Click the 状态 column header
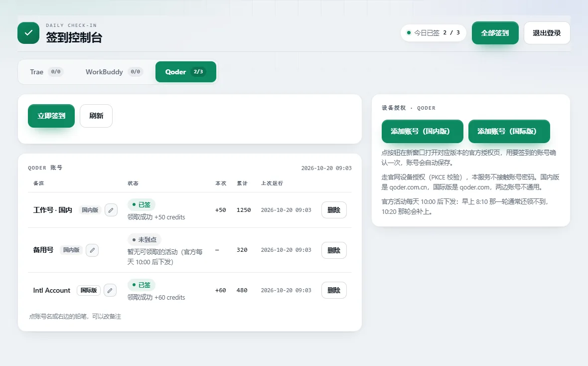Image resolution: width=588 pixels, height=366 pixels. click(x=133, y=183)
